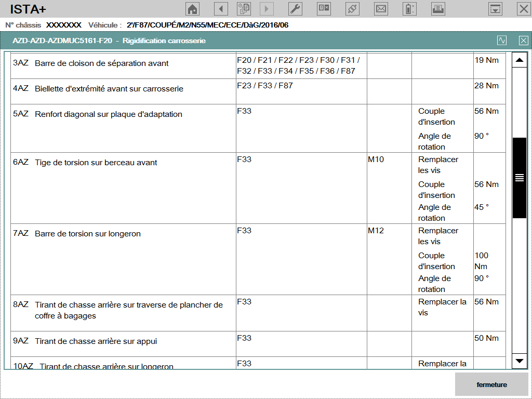This screenshot has width=532, height=399.
Task: Click 'Remplacer les vis' in row 6AZ
Action: 438,165
